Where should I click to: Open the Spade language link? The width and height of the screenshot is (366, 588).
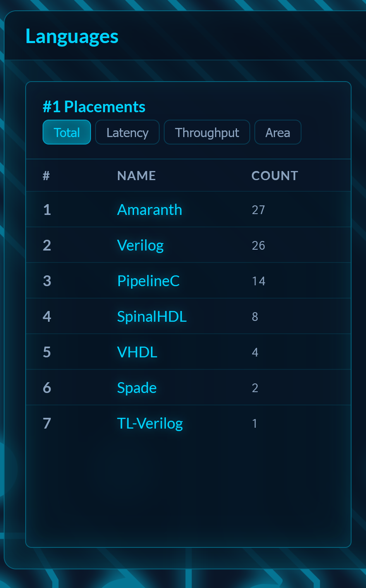pyautogui.click(x=137, y=388)
